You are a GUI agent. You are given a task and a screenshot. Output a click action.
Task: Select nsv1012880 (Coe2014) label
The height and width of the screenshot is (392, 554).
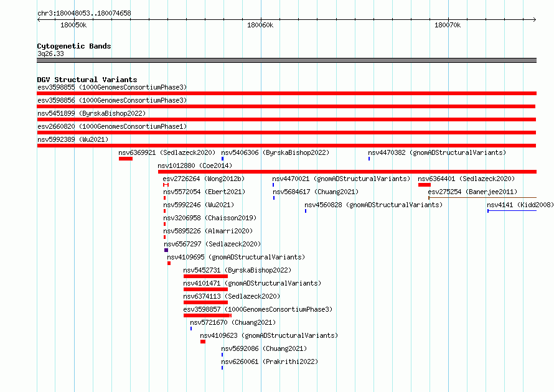pos(195,166)
